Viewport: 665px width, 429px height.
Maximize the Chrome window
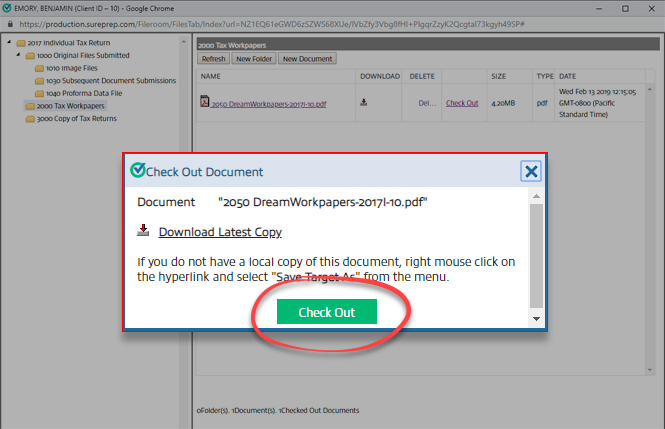click(625, 8)
